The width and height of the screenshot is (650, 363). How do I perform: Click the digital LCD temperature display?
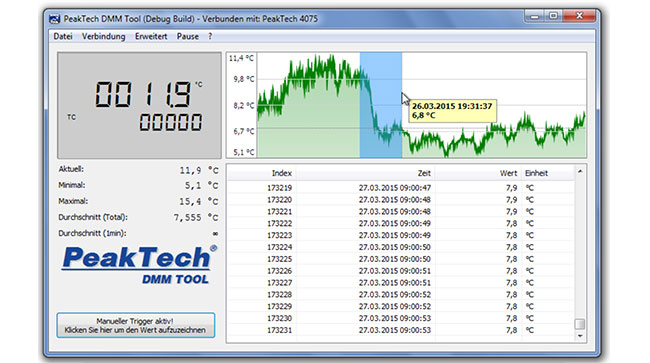coord(139,105)
